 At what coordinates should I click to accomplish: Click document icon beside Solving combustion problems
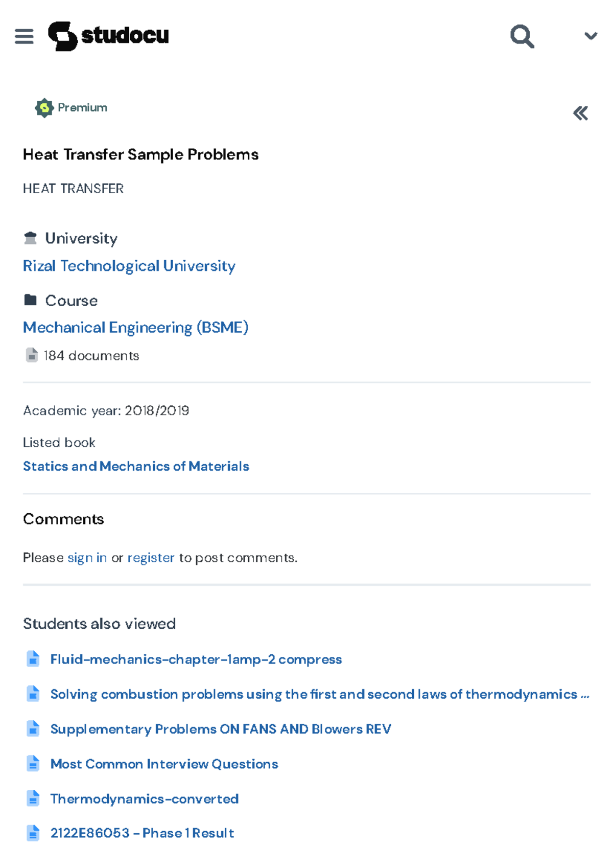point(33,694)
